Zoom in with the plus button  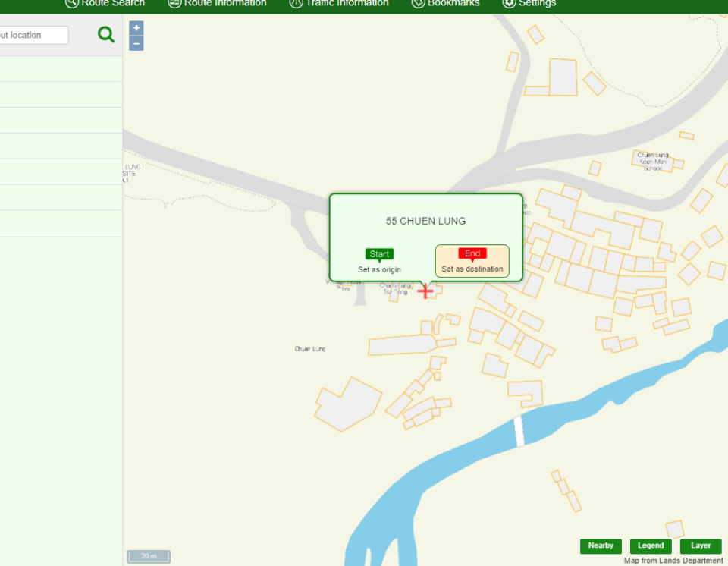(136, 28)
